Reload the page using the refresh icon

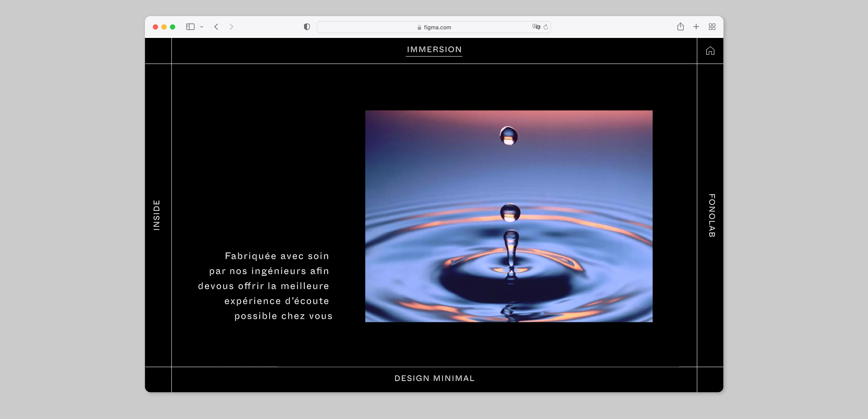pyautogui.click(x=546, y=27)
